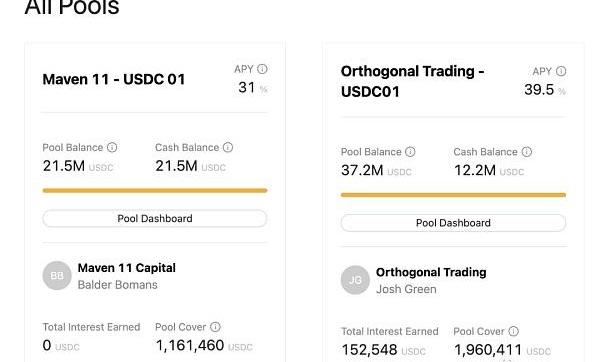
Task: Click the APY info icon for Orthogonal Trading
Action: coord(561,71)
